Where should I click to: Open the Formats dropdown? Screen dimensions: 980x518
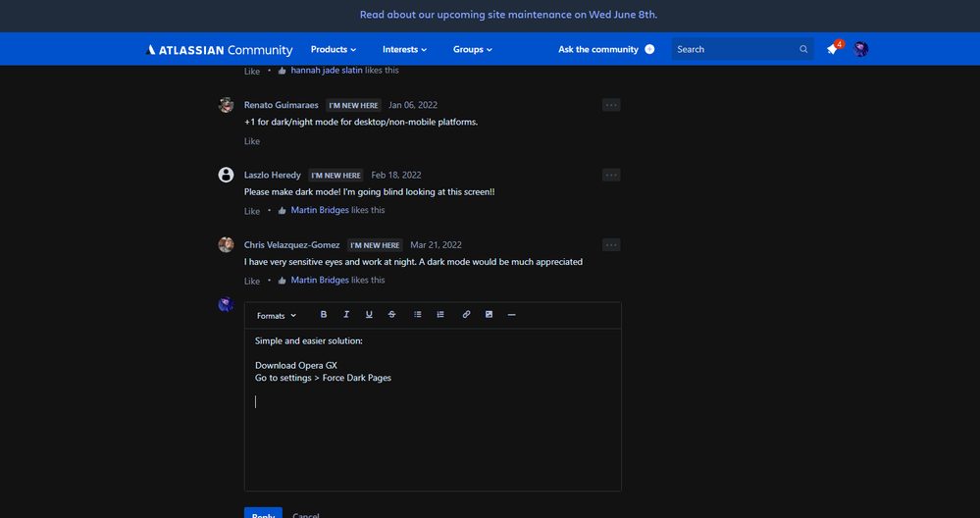click(x=277, y=316)
